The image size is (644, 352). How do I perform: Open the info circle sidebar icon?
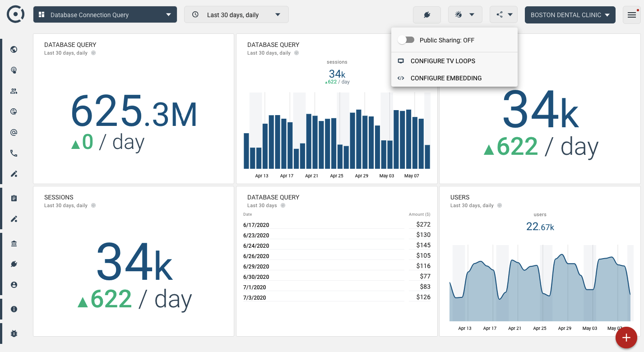[14, 309]
